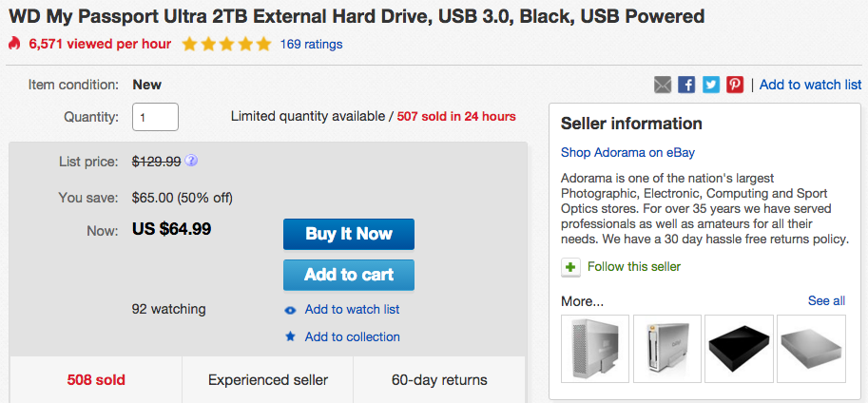Click See all seller items link

pyautogui.click(x=826, y=301)
